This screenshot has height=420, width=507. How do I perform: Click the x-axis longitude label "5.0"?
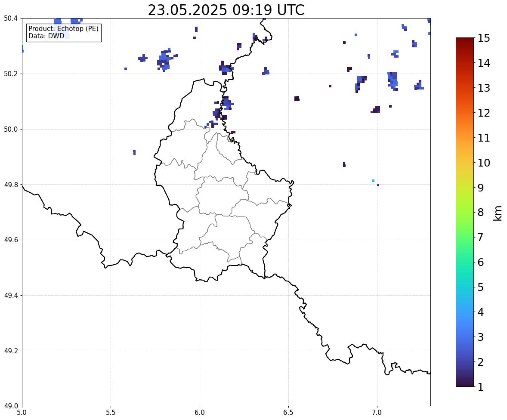tap(22, 413)
